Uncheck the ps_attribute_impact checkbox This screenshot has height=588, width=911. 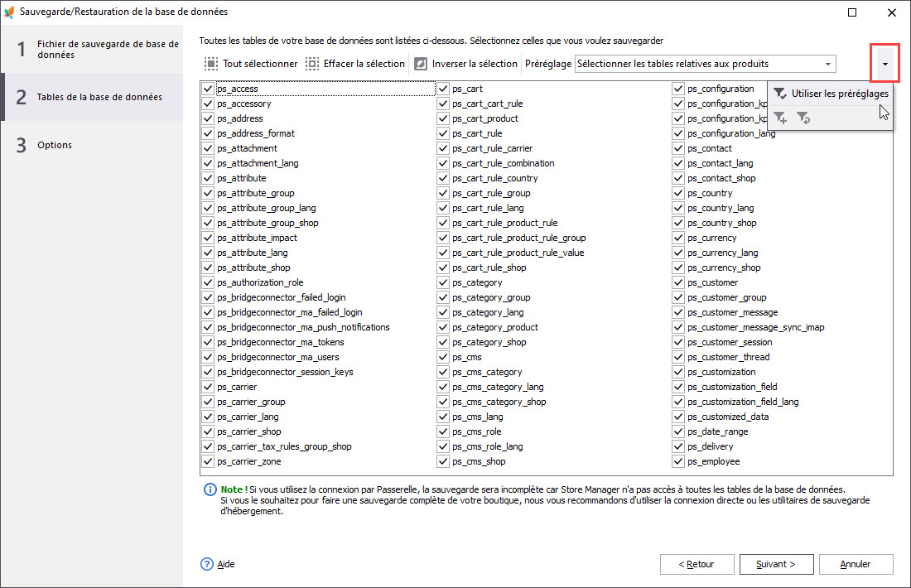click(208, 238)
